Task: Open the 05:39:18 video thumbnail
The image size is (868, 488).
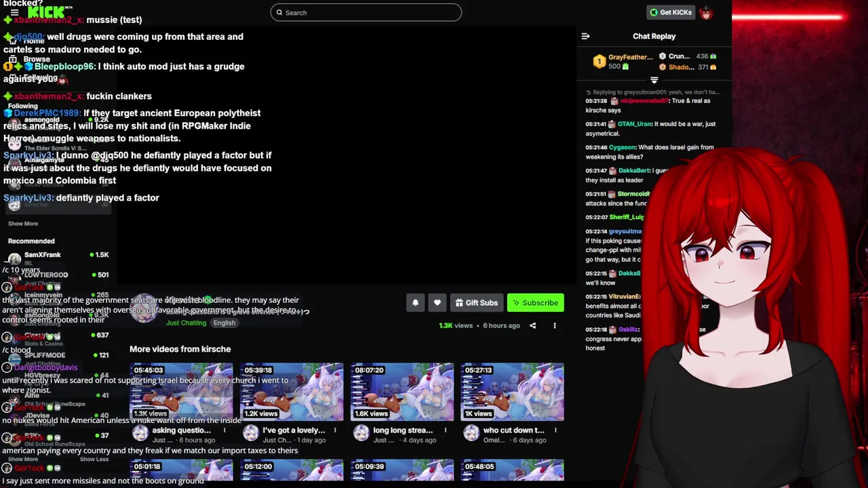Action: pyautogui.click(x=292, y=392)
